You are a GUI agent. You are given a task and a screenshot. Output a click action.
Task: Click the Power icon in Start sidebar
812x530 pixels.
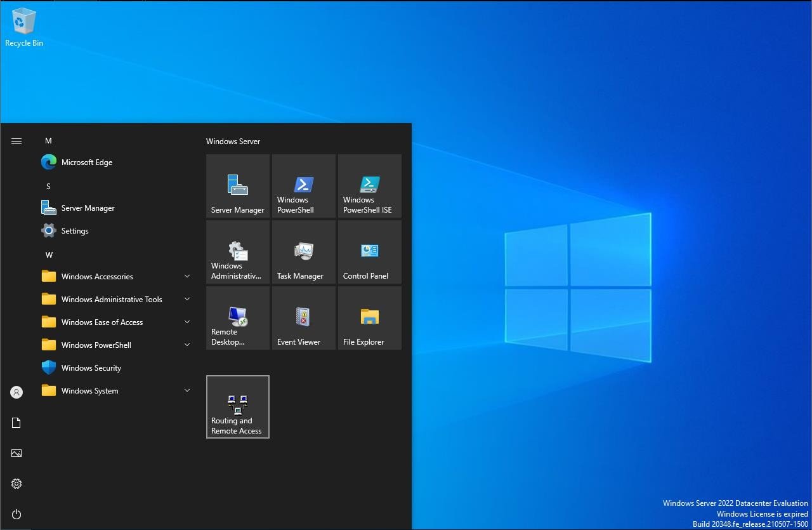(16, 514)
